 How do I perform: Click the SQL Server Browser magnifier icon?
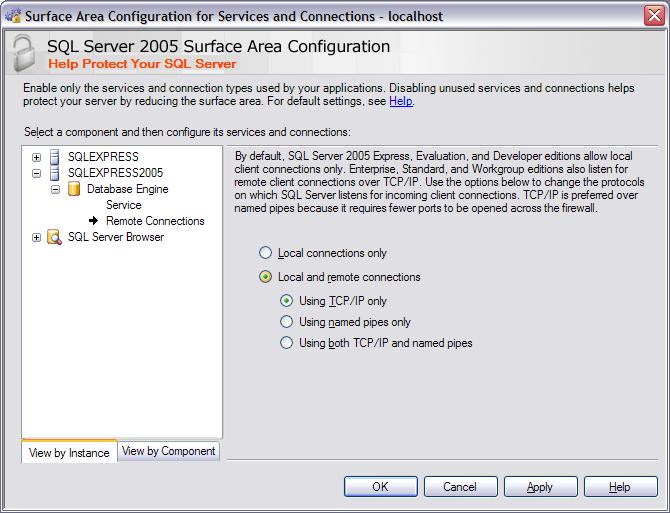click(x=54, y=237)
